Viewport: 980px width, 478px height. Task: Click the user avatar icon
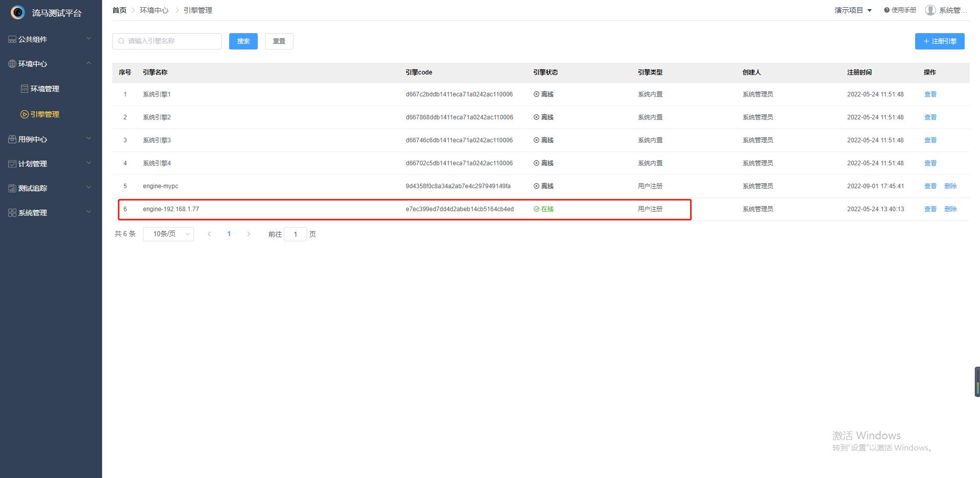pyautogui.click(x=930, y=10)
